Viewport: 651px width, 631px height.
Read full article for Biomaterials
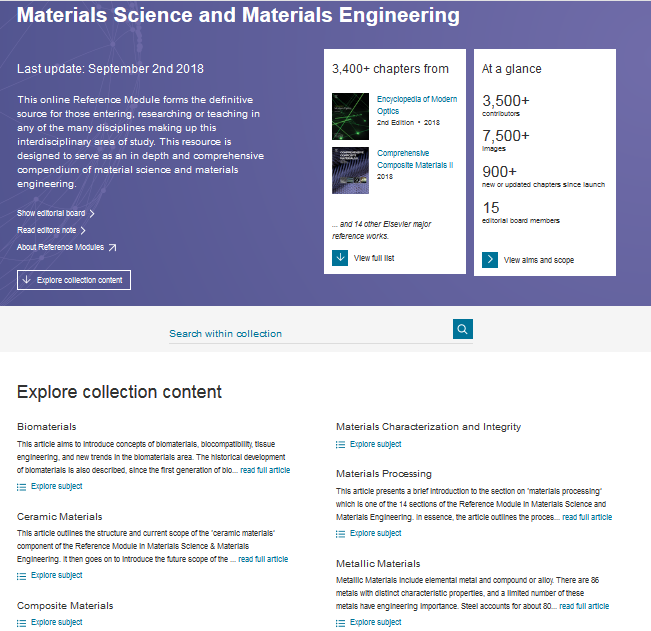click(265, 469)
